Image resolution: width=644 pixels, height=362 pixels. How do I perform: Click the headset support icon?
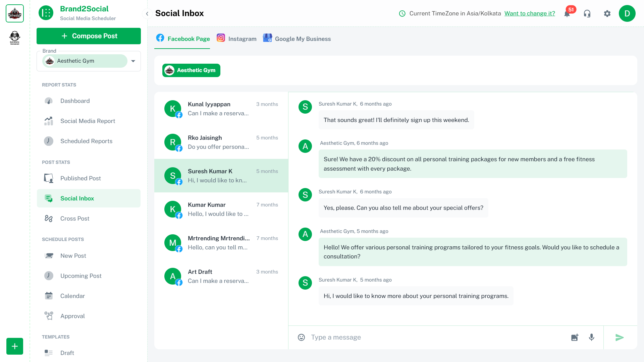[587, 14]
